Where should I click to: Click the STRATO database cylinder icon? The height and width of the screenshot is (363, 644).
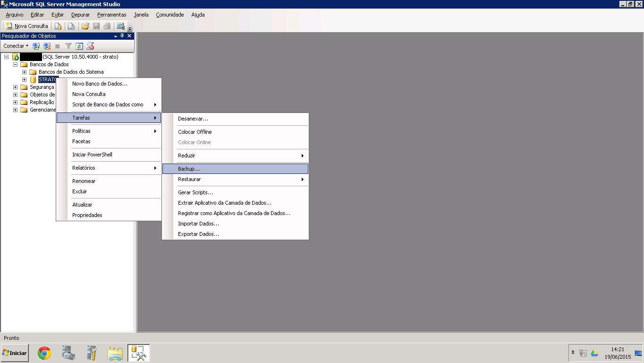pos(33,79)
